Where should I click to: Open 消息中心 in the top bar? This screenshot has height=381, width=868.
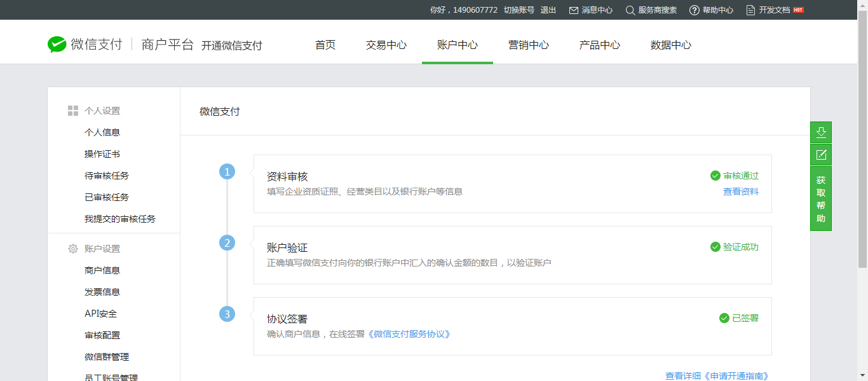(x=597, y=10)
